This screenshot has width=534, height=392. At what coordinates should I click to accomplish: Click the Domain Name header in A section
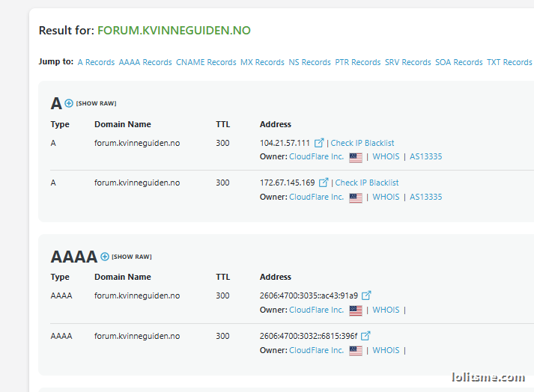point(123,124)
